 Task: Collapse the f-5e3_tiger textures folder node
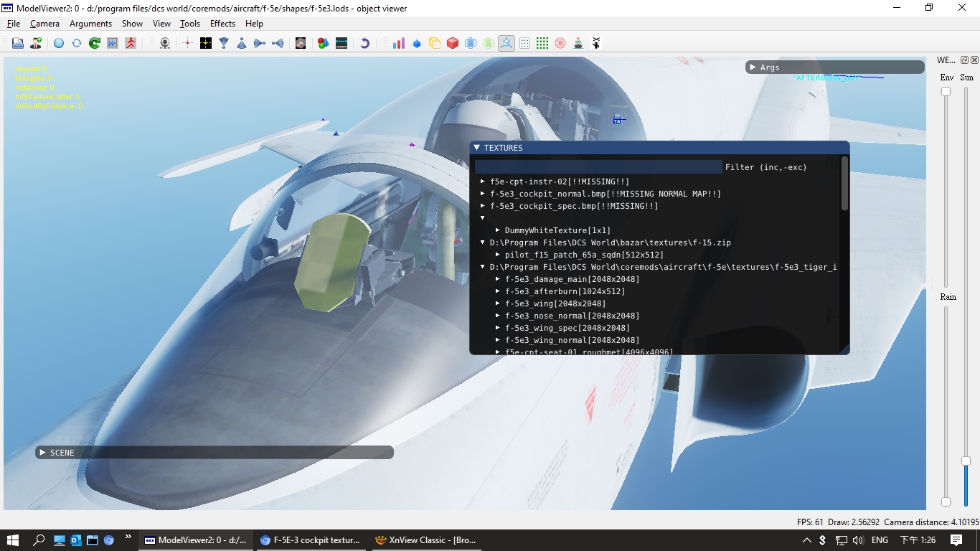483,267
